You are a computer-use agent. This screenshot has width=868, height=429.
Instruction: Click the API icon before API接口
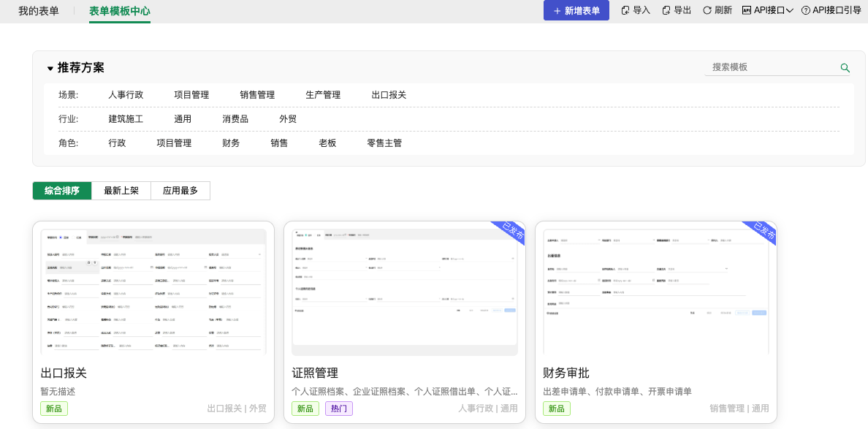pyautogui.click(x=747, y=10)
